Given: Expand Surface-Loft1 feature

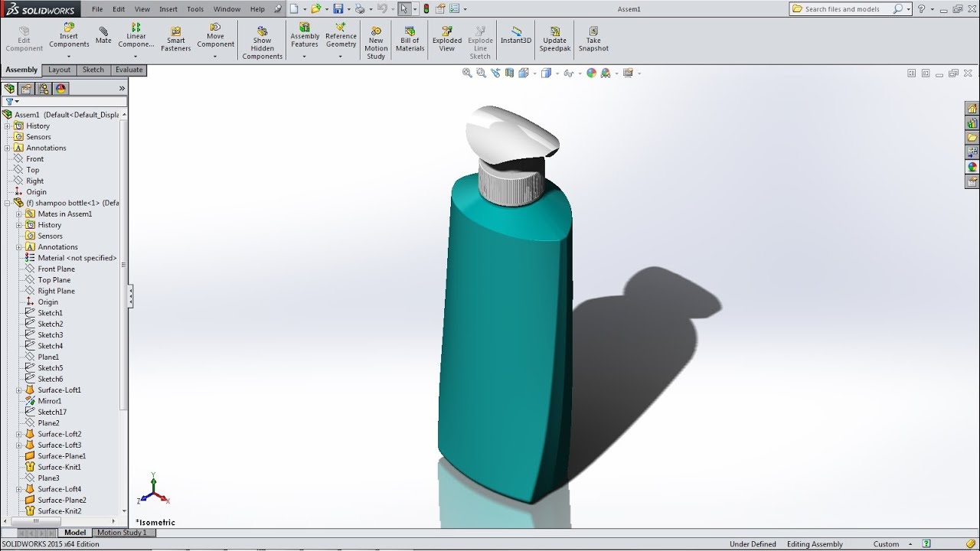Looking at the screenshot, I should pyautogui.click(x=19, y=390).
